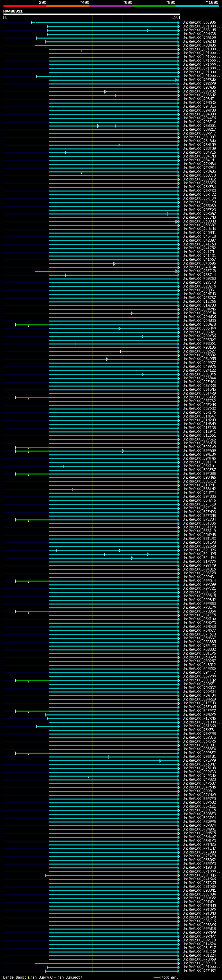The height and width of the screenshot is (980, 222).
Task: Select hit UniRef100_O64955
Action: click(199, 359)
